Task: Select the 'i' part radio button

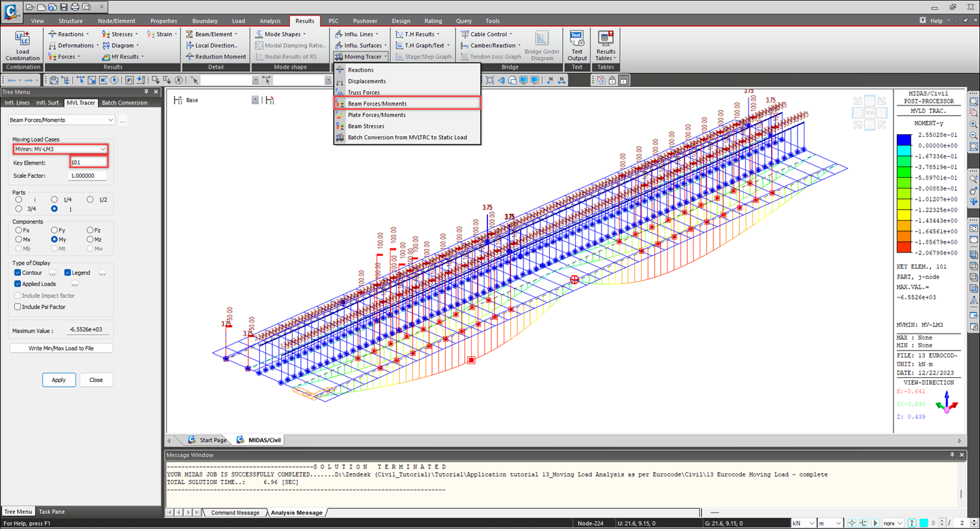Action: (18, 199)
